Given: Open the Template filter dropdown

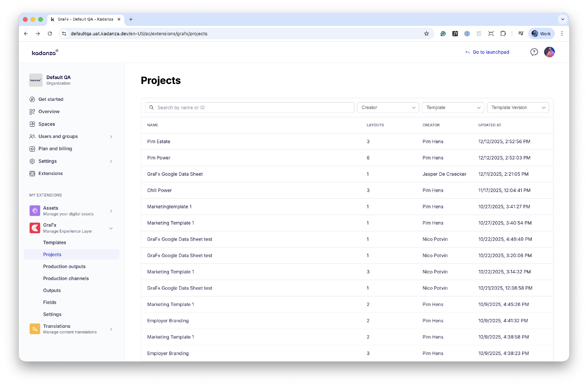Looking at the screenshot, I should (453, 107).
